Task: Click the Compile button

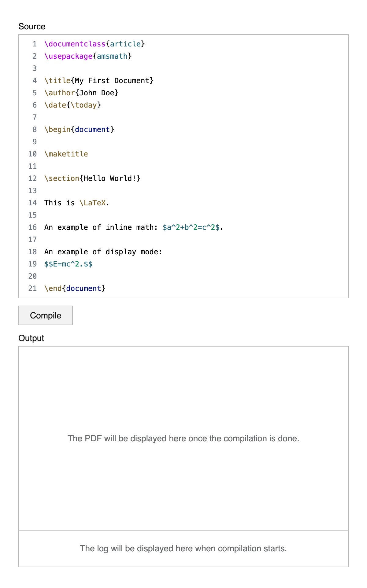Action: coord(46,315)
